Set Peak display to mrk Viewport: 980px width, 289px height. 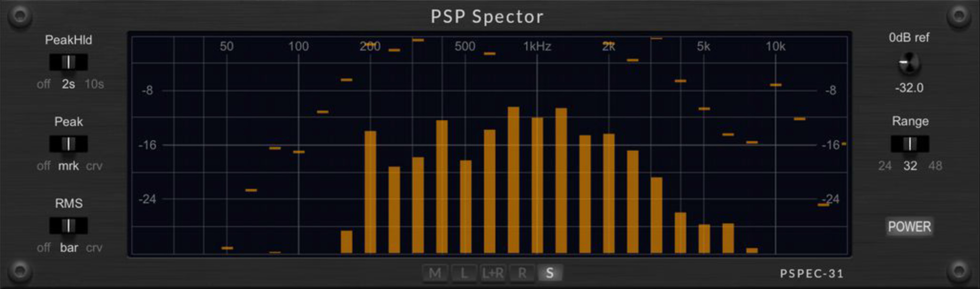click(x=68, y=166)
